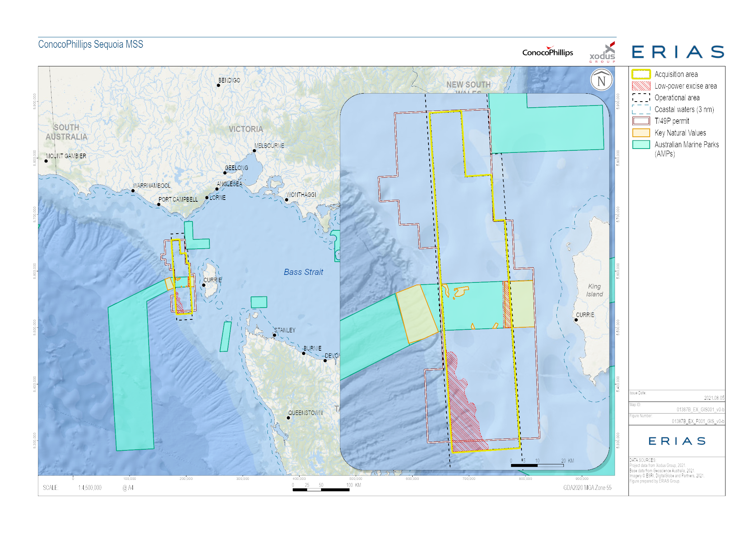Click the Key Natural Values legend swatch
756x534 pixels.
(641, 133)
